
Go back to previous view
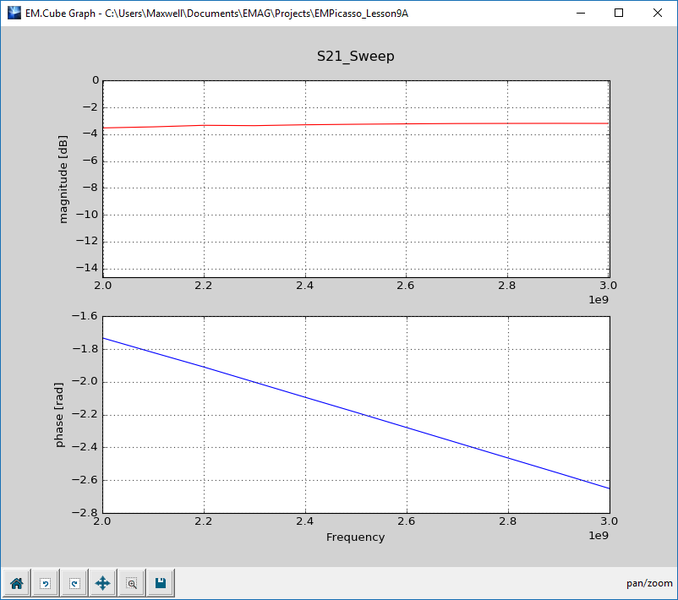pyautogui.click(x=45, y=583)
